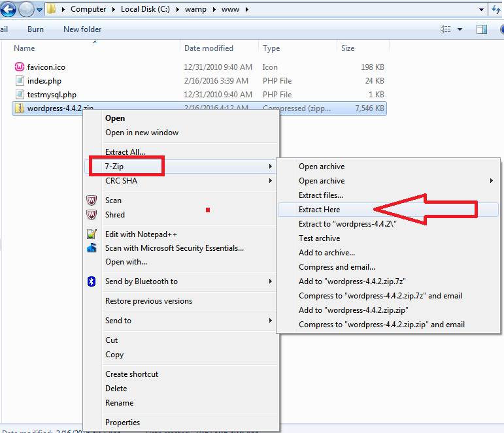Choose Scan in context menu
The height and width of the screenshot is (433, 504).
click(181, 200)
